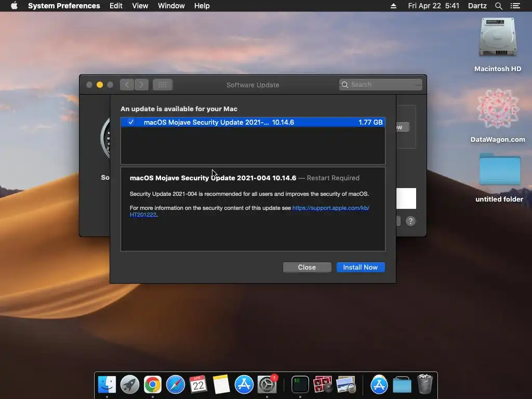Open Photo Booth from the Dock
532x399 pixels.
pos(323,384)
